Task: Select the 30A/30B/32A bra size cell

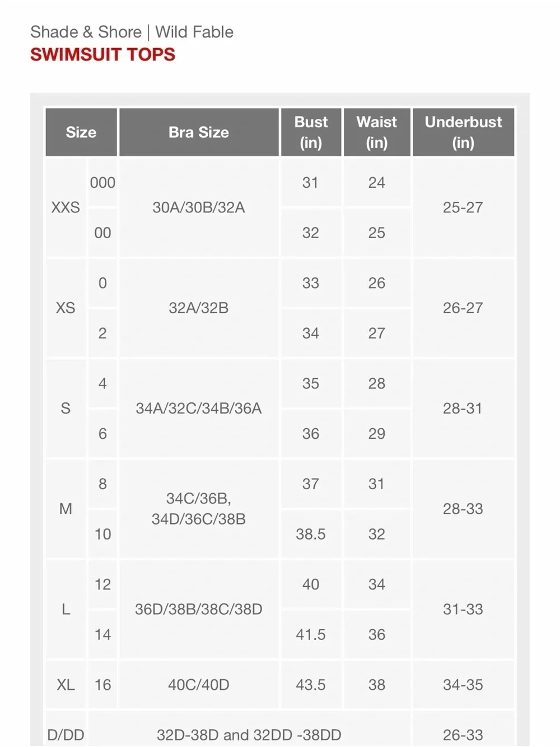Action: 199,207
